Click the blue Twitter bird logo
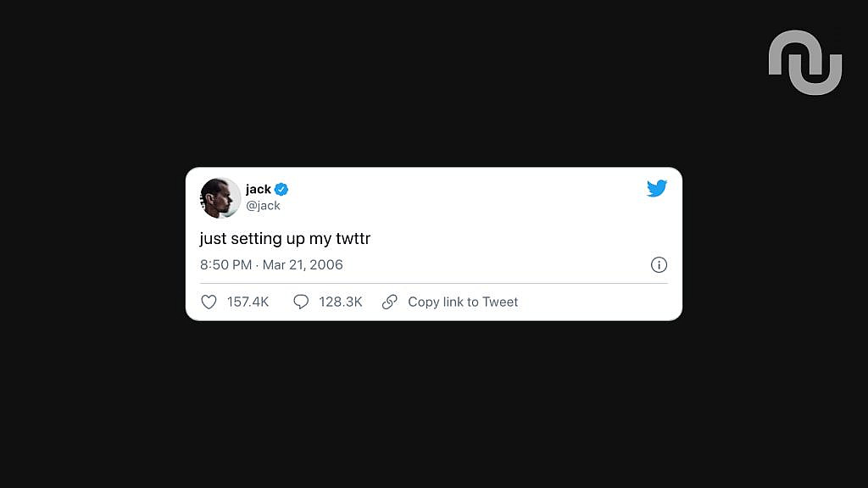868x488 pixels. coord(657,188)
